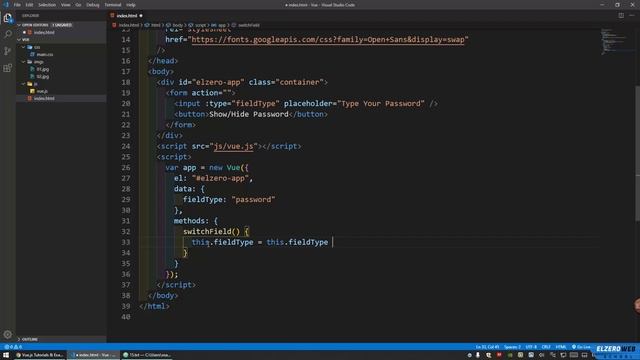This screenshot has width=640, height=360.
Task: Switch to the index.html VS Code taskbar item
Action: pos(94,355)
